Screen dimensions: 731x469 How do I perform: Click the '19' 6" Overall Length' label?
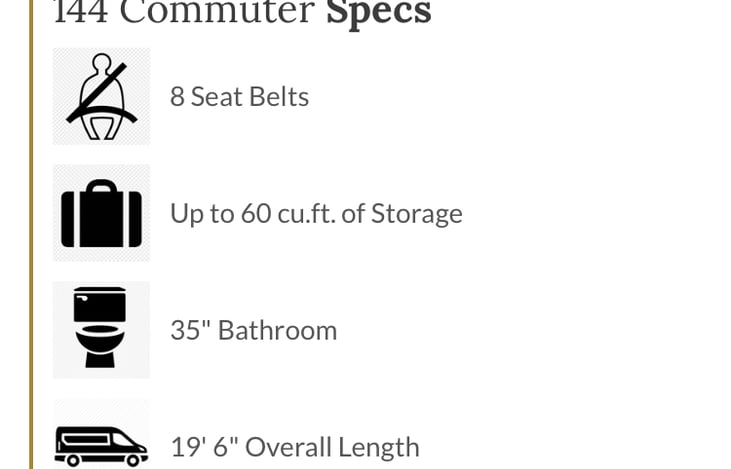[294, 447]
